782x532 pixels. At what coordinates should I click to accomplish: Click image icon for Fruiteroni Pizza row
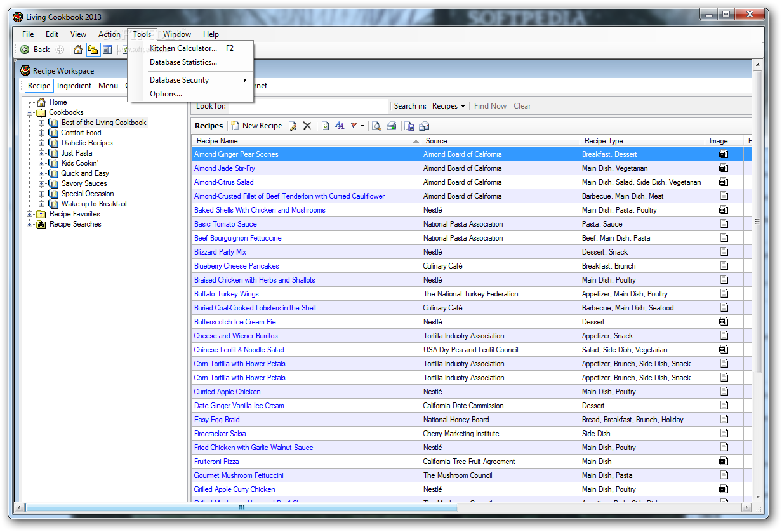(724, 462)
